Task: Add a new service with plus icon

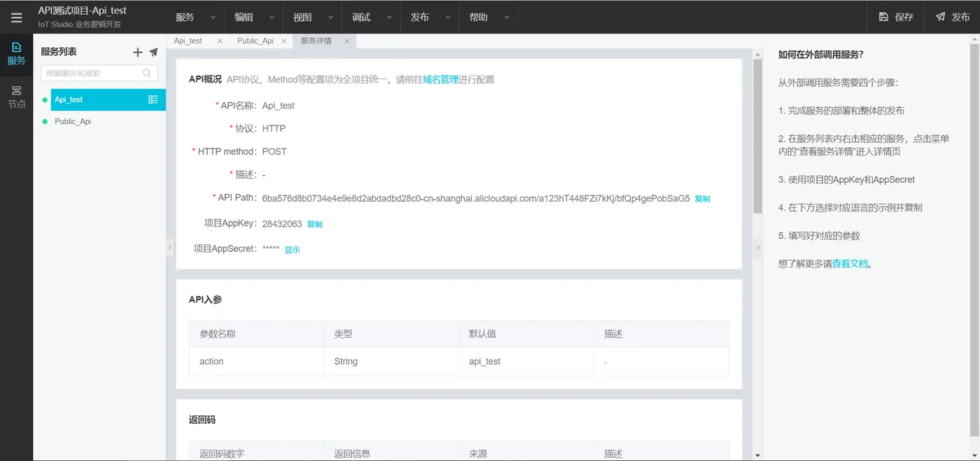Action: [x=138, y=53]
